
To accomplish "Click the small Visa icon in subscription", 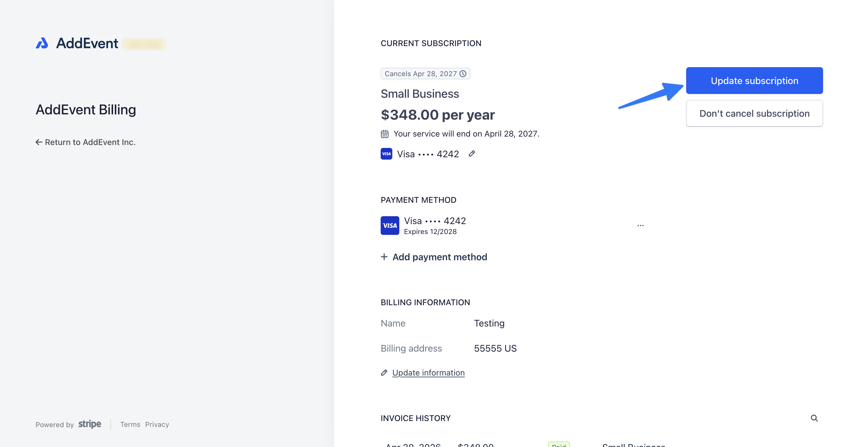I will (x=386, y=153).
